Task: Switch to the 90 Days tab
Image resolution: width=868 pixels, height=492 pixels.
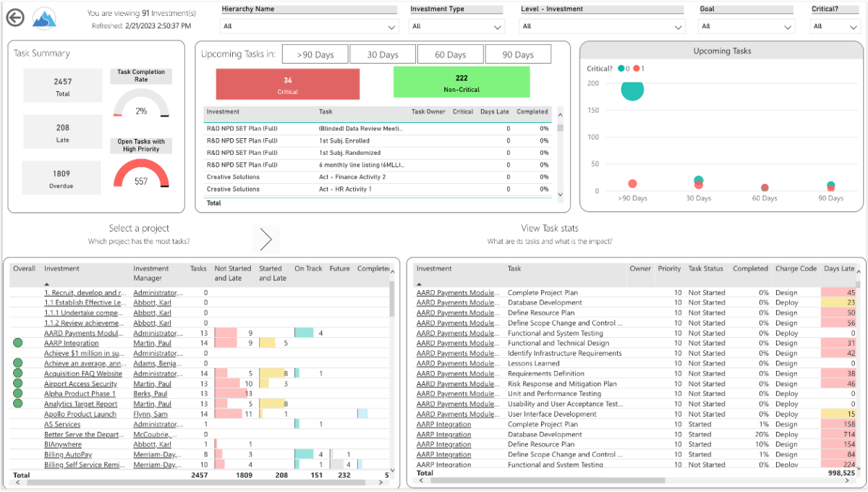Action: [x=518, y=53]
